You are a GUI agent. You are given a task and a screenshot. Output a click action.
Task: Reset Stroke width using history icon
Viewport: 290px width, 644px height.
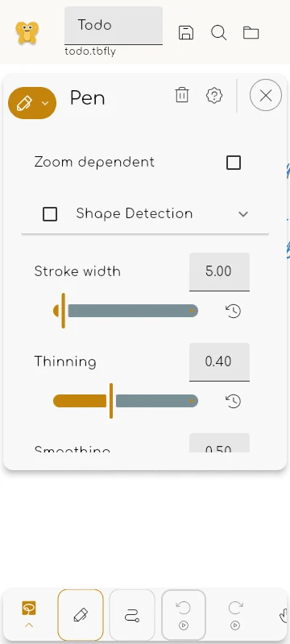click(234, 312)
